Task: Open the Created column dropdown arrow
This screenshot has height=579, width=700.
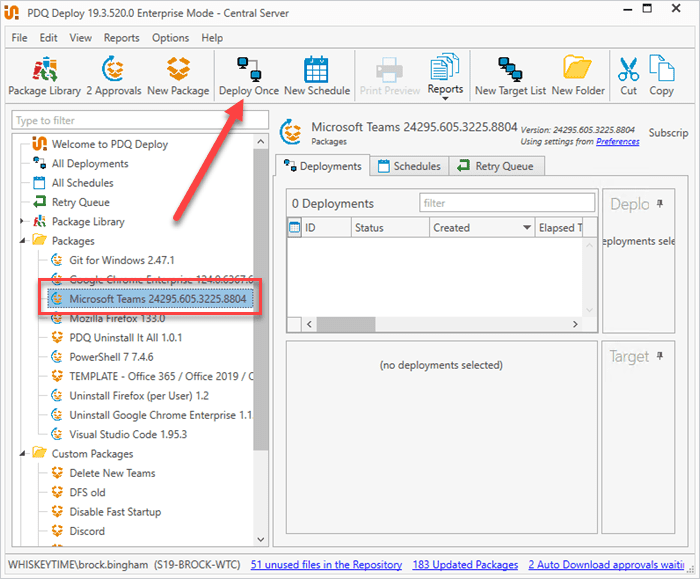Action: point(527,228)
